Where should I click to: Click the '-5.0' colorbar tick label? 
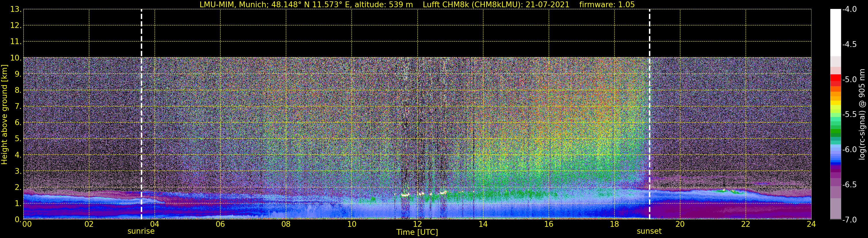[x=850, y=80]
